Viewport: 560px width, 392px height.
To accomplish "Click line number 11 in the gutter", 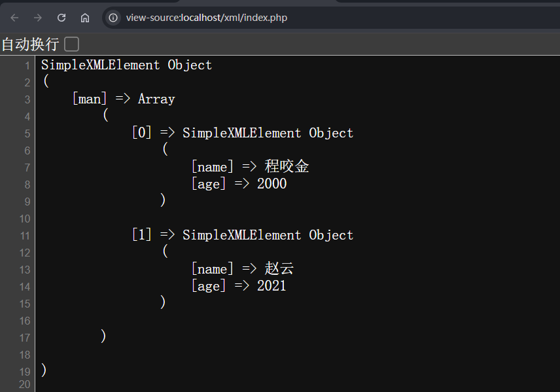I will 25,236.
